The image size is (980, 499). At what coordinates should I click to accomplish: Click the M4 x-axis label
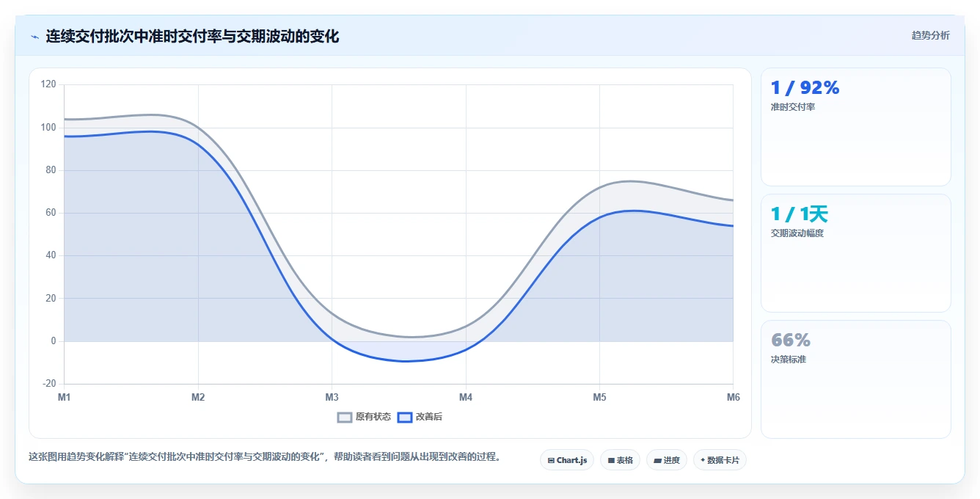(466, 397)
